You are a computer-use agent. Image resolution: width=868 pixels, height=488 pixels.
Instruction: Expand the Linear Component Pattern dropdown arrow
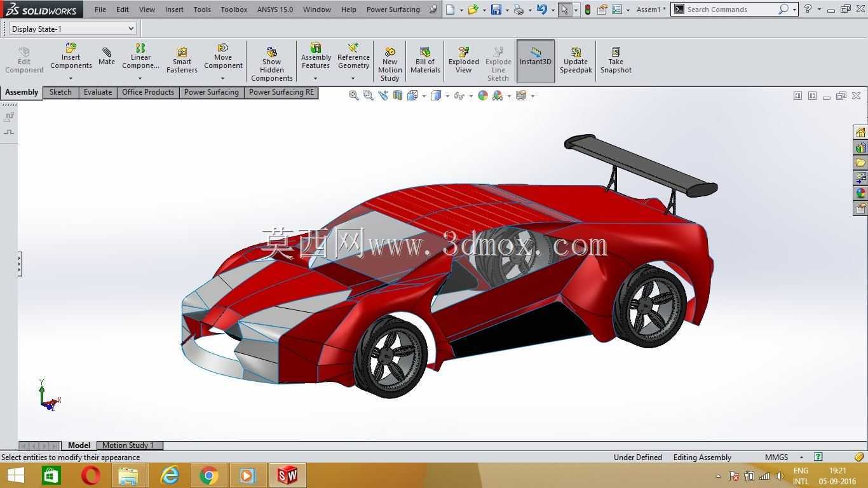(140, 79)
